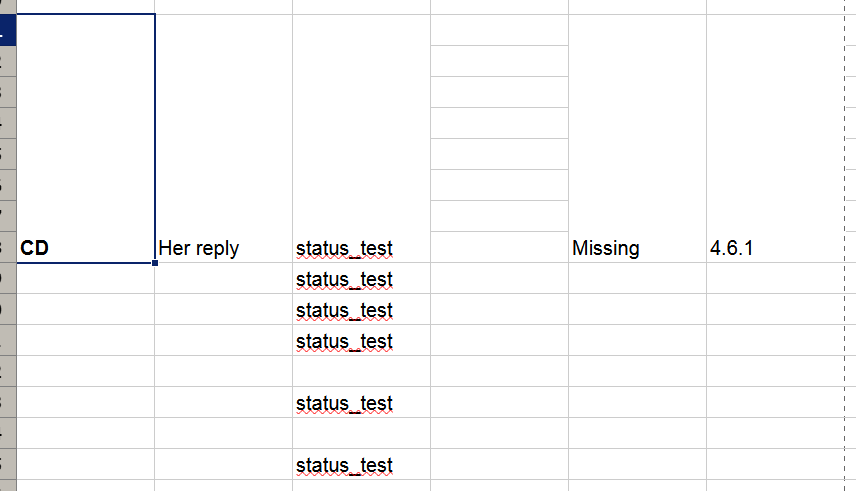856x491 pixels.
Task: Click the cell showing "4.6.1"
Action: click(775, 248)
